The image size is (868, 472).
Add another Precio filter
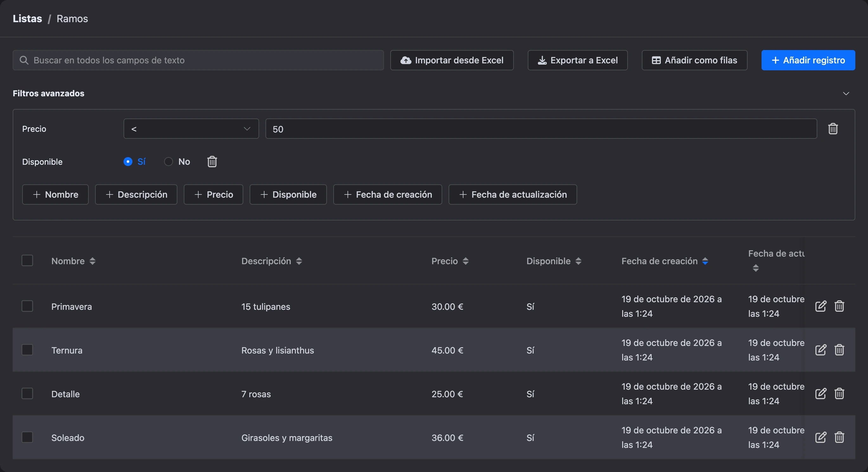click(213, 195)
